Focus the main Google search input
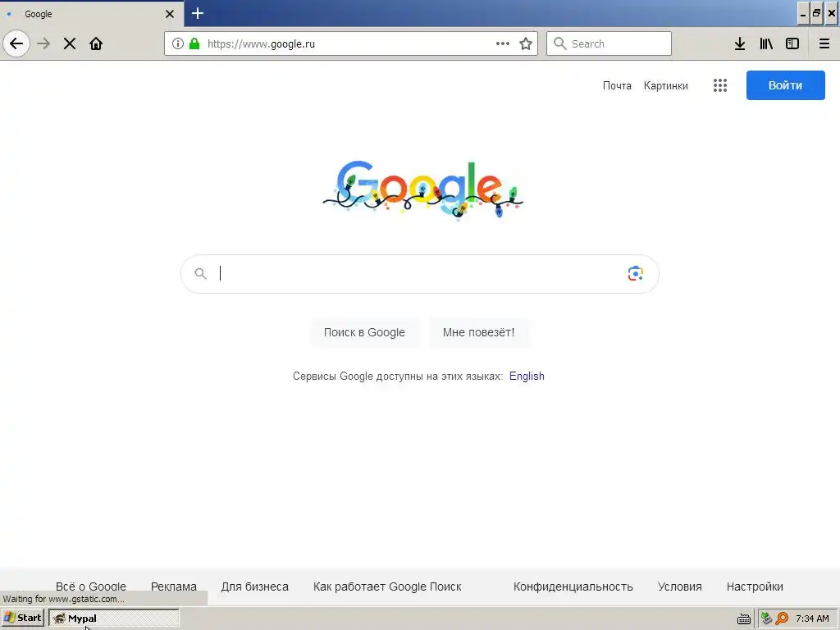This screenshot has height=630, width=840. click(x=419, y=274)
